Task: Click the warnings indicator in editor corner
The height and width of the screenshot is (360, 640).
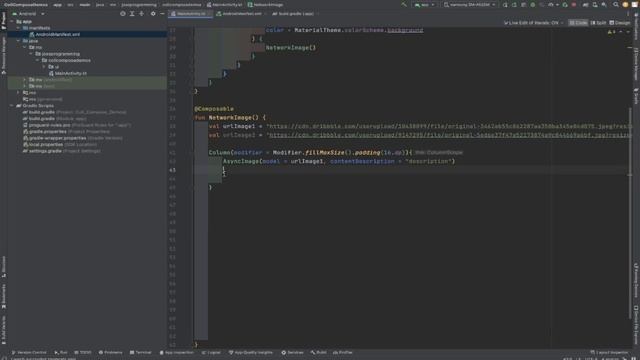Action: point(611,32)
